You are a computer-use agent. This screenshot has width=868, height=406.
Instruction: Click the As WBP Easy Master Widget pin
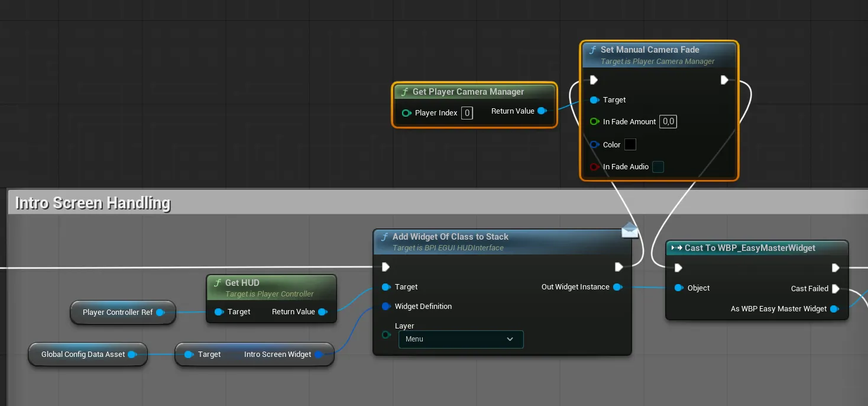pyautogui.click(x=834, y=309)
